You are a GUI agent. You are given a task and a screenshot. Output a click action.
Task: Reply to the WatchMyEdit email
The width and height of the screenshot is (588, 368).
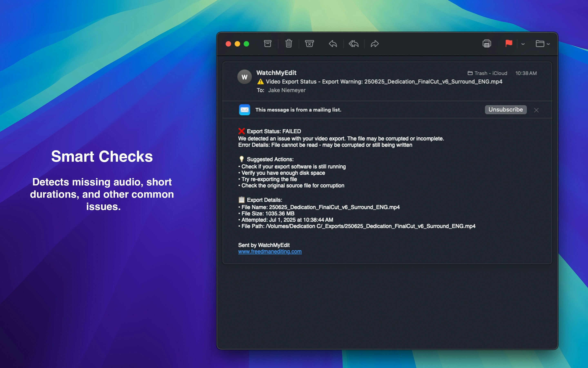coord(333,44)
